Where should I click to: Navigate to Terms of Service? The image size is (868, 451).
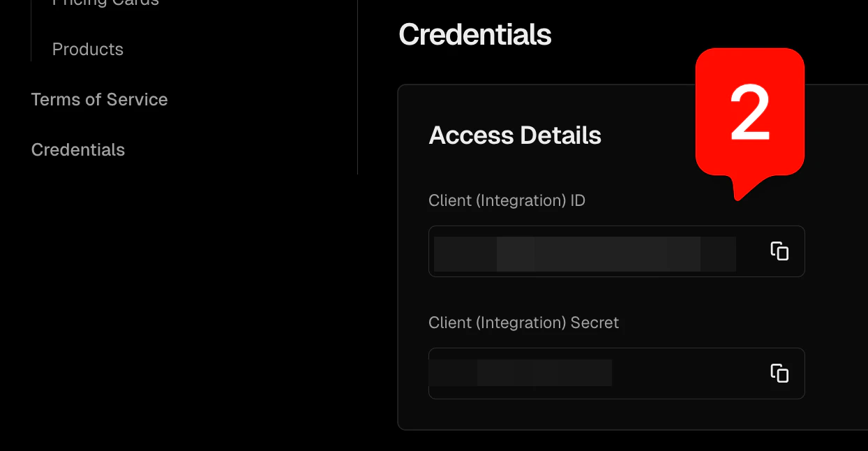99,99
